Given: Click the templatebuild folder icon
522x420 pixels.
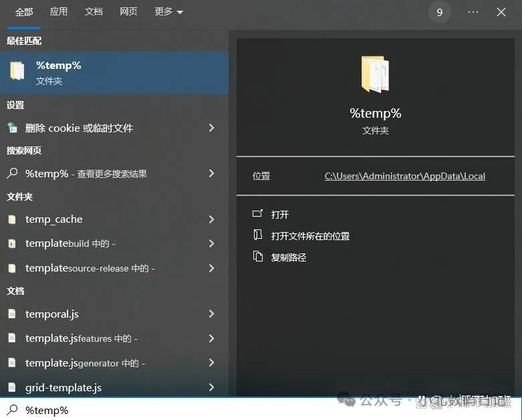Looking at the screenshot, I should [12, 244].
